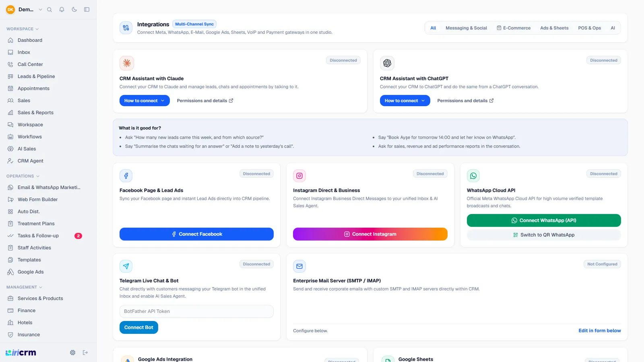This screenshot has width=644, height=362.
Task: Focus the BotFather API Token field
Action: pyautogui.click(x=196, y=311)
